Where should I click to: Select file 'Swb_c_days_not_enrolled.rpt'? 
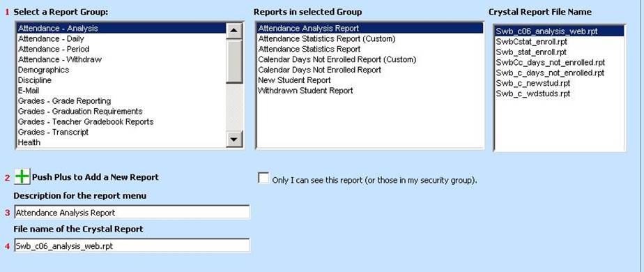pyautogui.click(x=560, y=73)
